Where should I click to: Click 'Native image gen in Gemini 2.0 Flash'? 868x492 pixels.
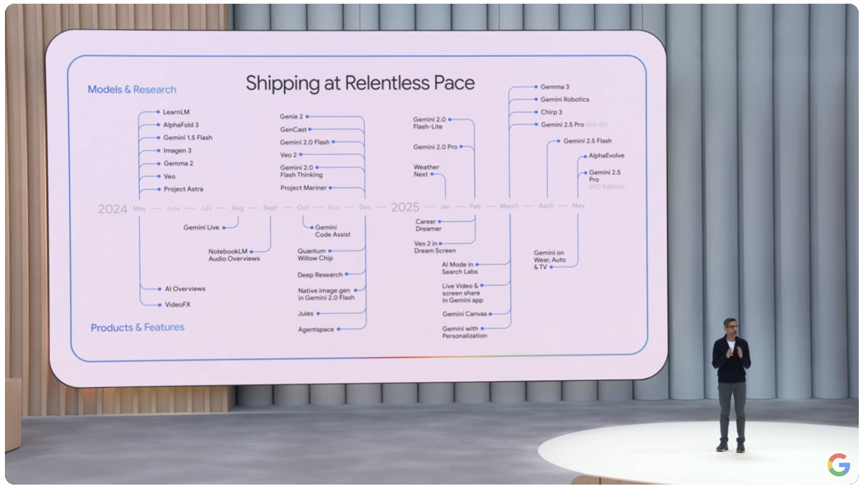(327, 295)
